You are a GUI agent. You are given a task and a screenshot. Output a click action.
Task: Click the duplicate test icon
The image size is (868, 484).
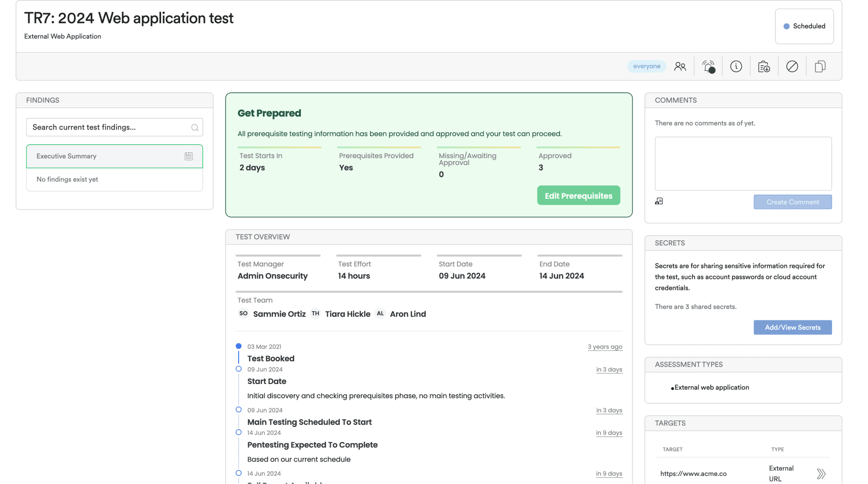tap(820, 66)
